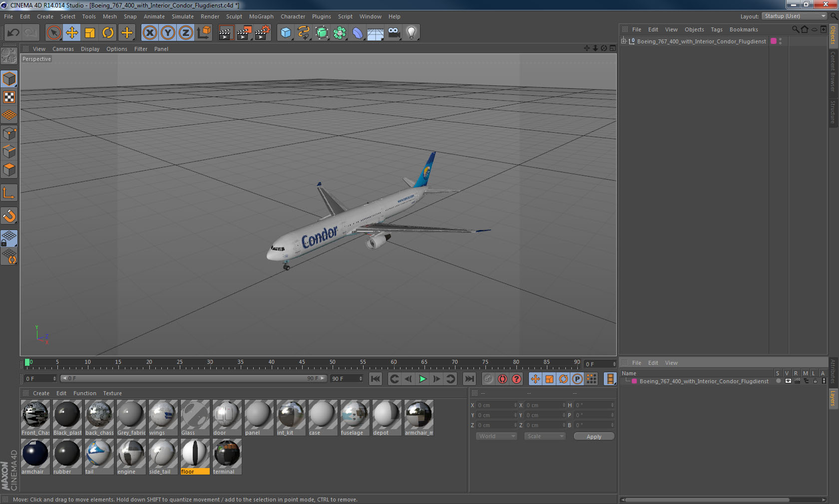
Task: Render the active view
Action: 226,33
